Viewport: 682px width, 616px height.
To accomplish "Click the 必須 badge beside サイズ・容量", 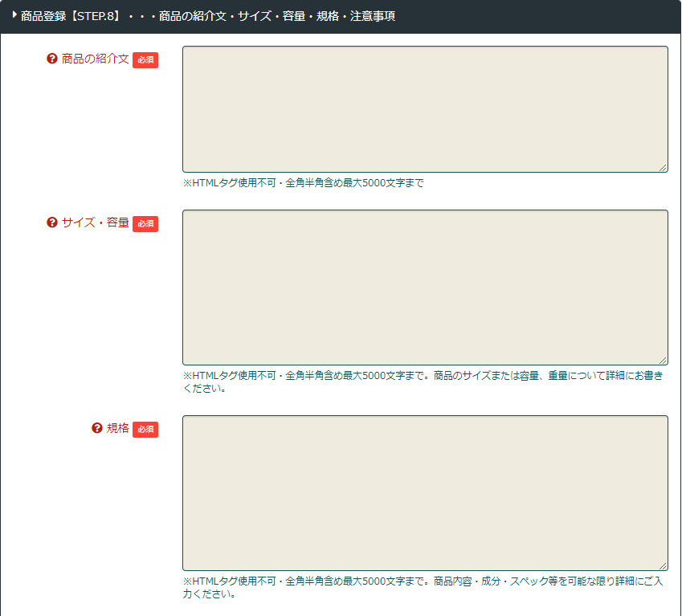I will click(145, 224).
